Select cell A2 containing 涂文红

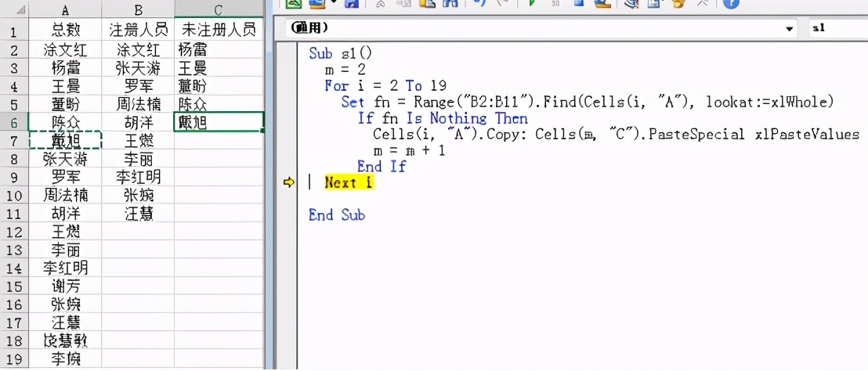[65, 50]
